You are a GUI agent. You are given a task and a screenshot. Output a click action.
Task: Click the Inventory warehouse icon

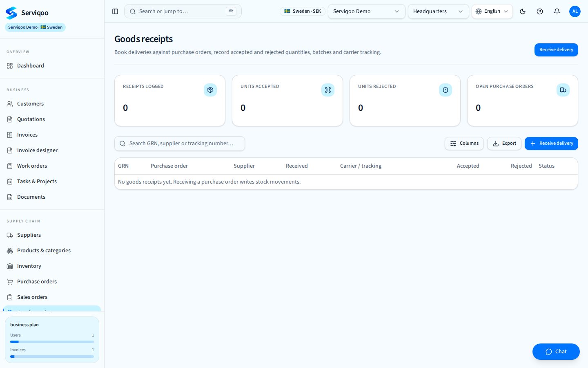[x=10, y=266]
